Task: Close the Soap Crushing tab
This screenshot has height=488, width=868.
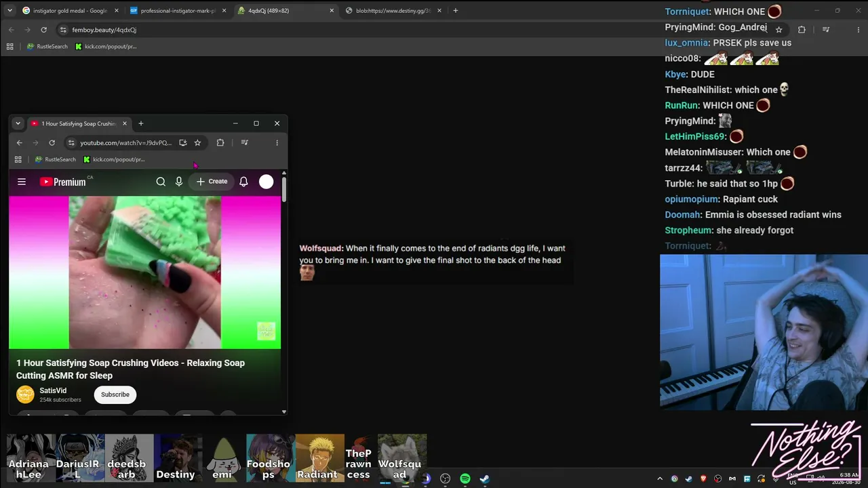Action: point(125,123)
